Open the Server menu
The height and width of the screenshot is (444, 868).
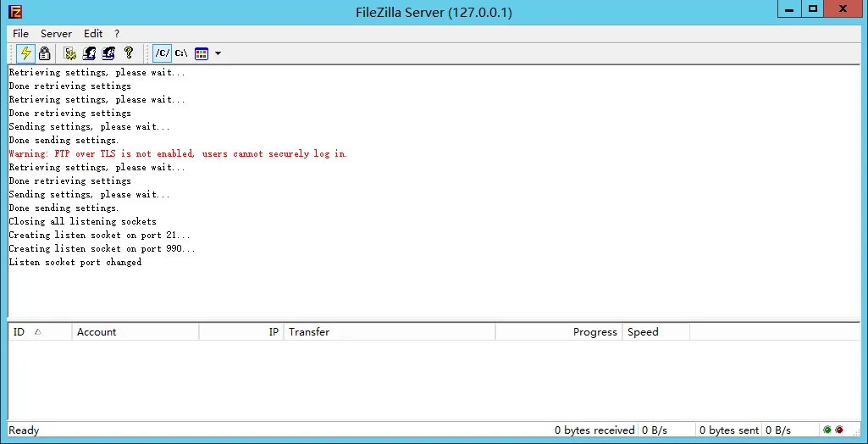pos(56,34)
